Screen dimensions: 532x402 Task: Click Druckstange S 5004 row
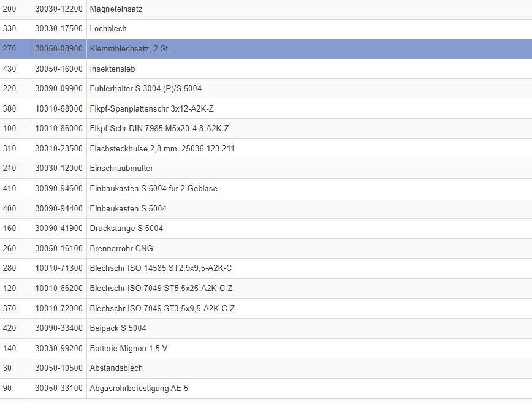[x=126, y=228]
